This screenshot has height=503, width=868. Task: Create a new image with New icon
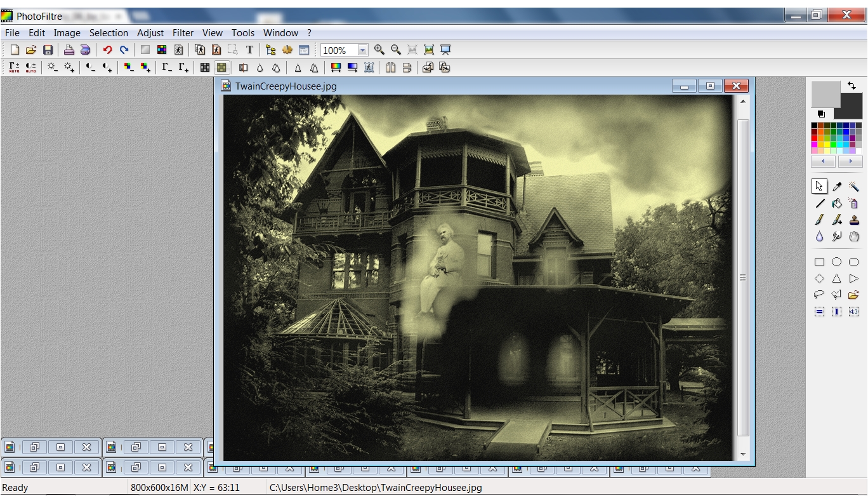15,50
